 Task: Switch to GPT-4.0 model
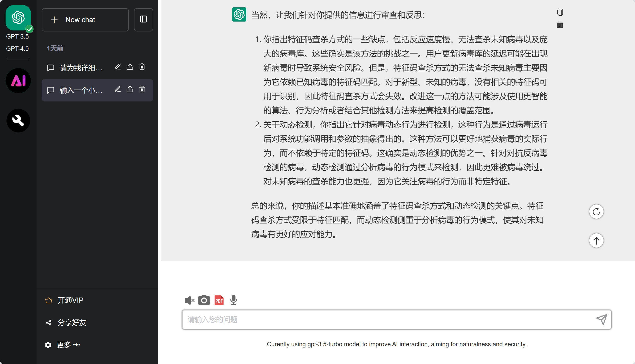point(17,48)
